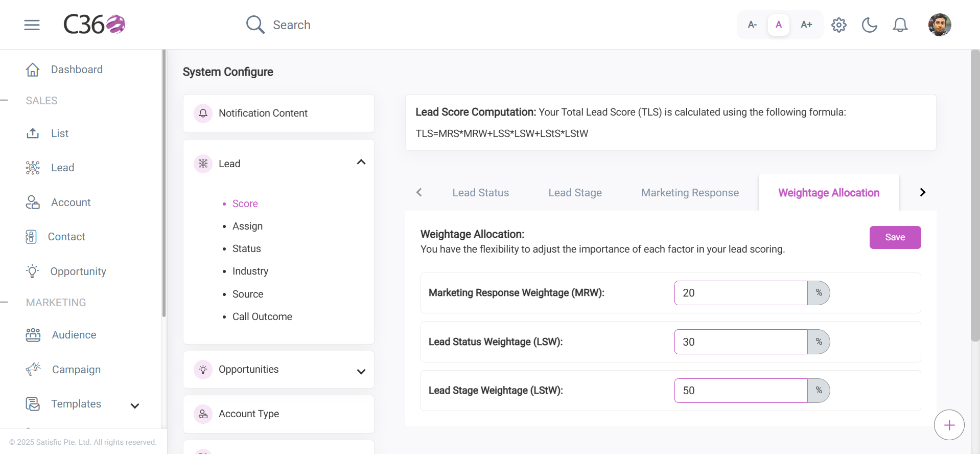Screen dimensions: 980x454
Task: Increase font size with A+
Action: click(x=806, y=25)
